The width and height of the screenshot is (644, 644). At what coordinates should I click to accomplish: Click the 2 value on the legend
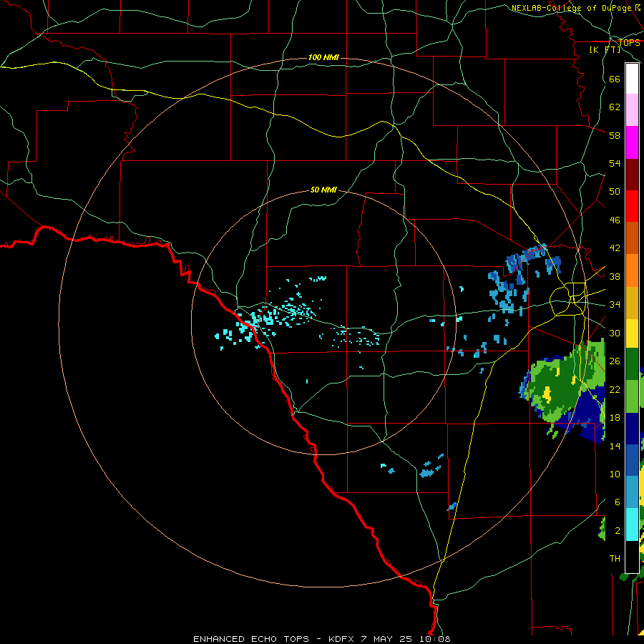click(x=617, y=531)
